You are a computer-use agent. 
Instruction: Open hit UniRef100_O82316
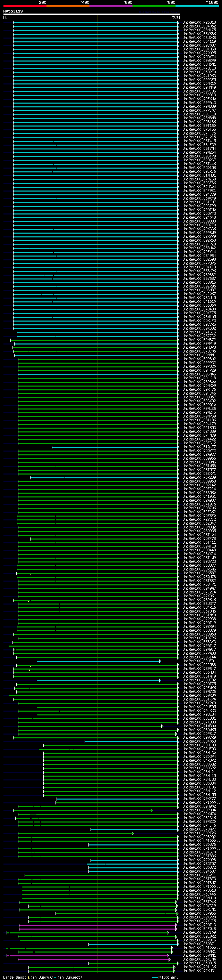coord(199,818)
